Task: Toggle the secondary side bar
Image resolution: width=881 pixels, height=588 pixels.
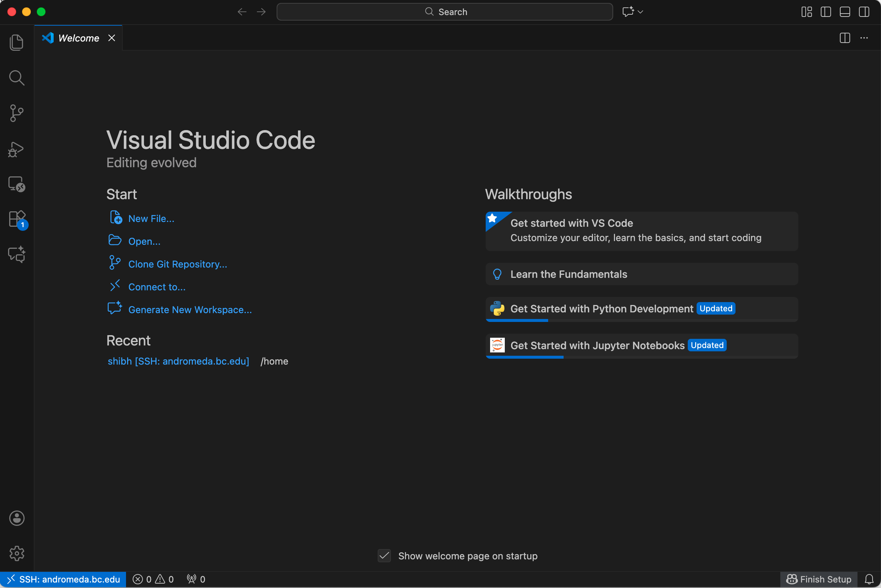Action: (864, 12)
